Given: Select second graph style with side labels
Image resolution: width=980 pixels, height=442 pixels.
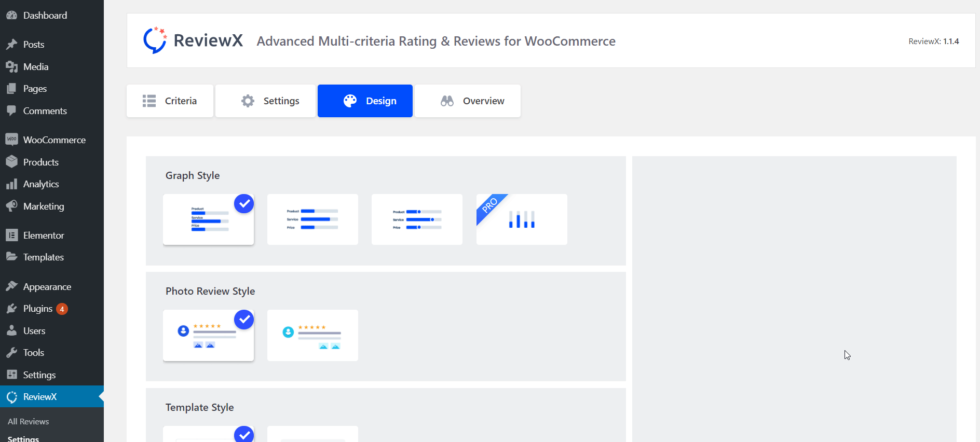Looking at the screenshot, I should click(312, 219).
